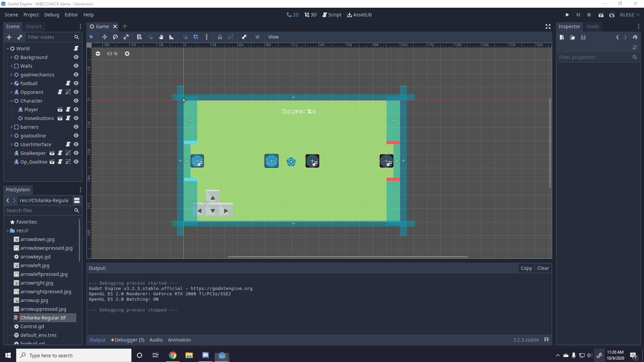644x362 pixels.
Task: Hide the barriers node
Action: 76,127
